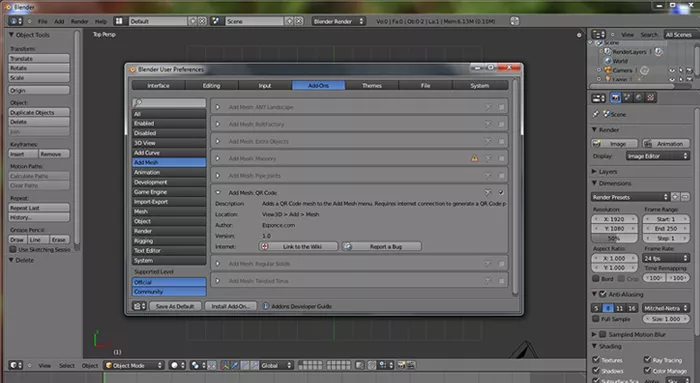The image size is (700, 383).
Task: Select the Render properties camera tab icon
Action: click(x=616, y=98)
